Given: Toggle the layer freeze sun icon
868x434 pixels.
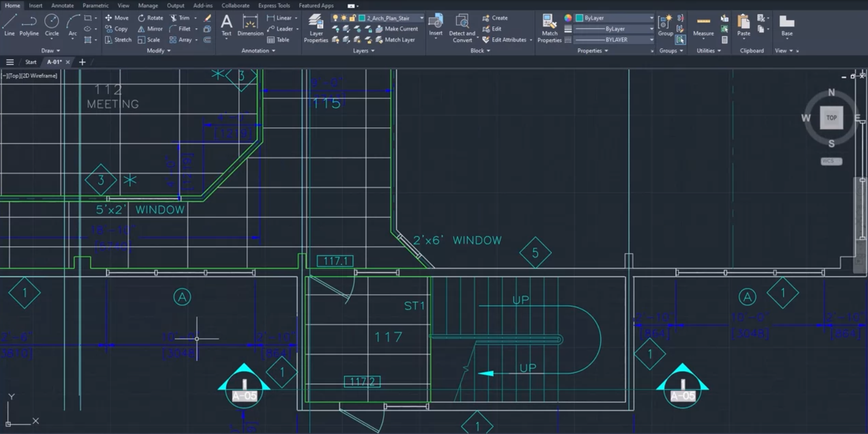Looking at the screenshot, I should 344,18.
